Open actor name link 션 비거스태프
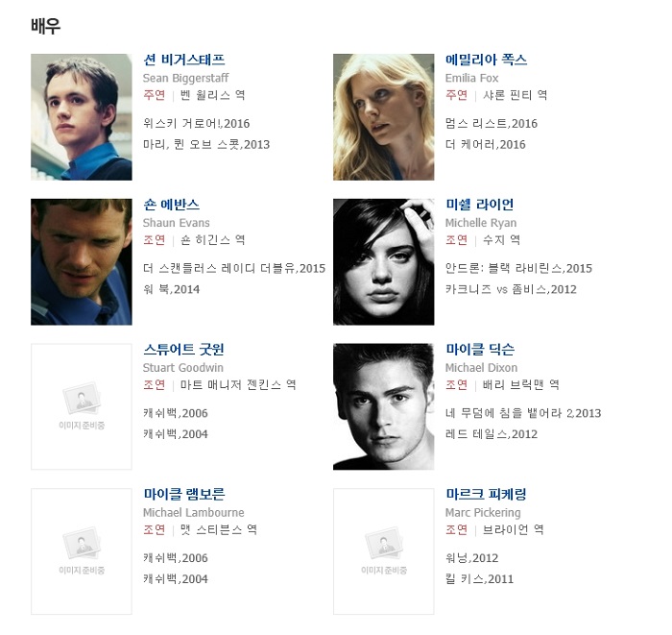672x635 pixels. coord(184,60)
